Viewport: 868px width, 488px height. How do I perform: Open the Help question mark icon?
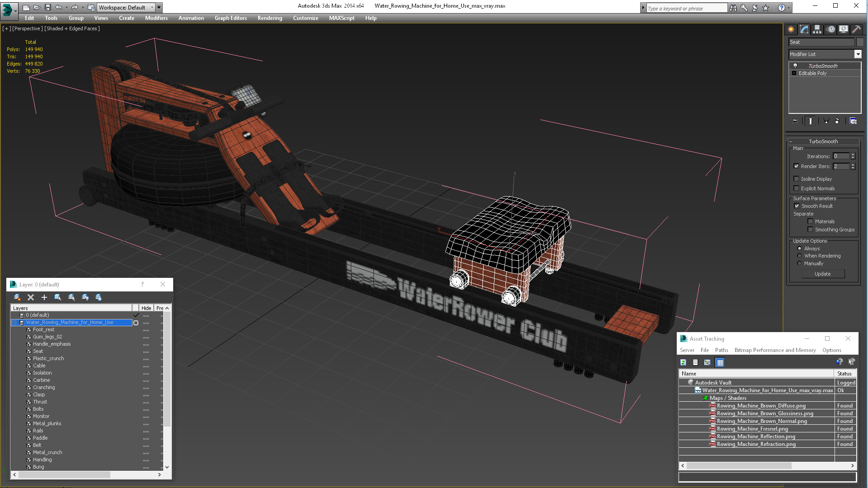(x=781, y=8)
